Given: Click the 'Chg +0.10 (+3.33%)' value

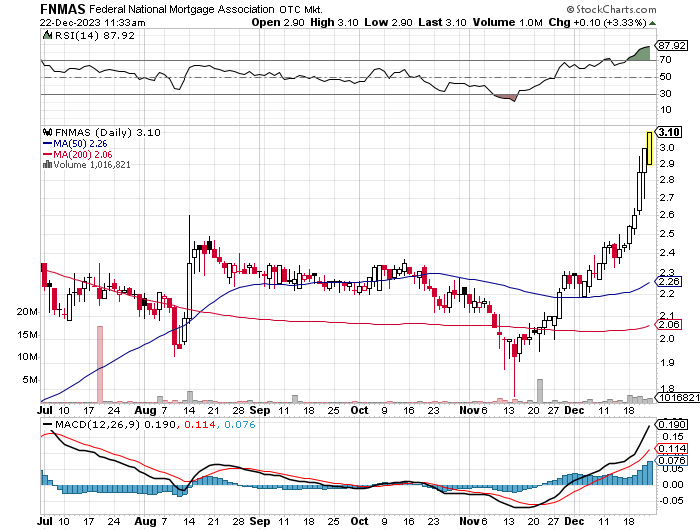Looking at the screenshot, I should click(597, 22).
